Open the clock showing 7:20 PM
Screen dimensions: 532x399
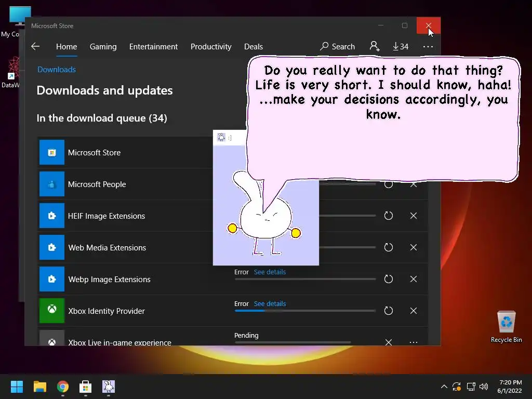510,387
